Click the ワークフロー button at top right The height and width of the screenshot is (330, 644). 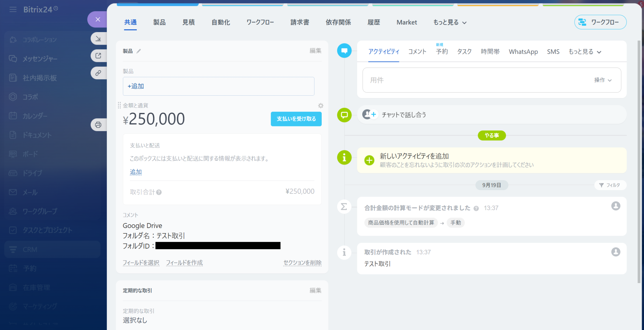[600, 22]
